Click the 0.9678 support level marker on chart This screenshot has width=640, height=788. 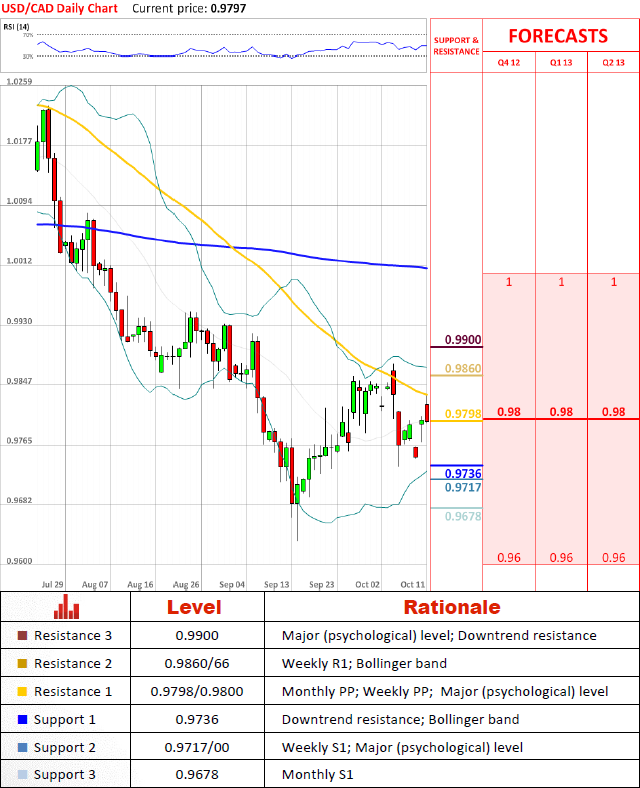point(463,516)
